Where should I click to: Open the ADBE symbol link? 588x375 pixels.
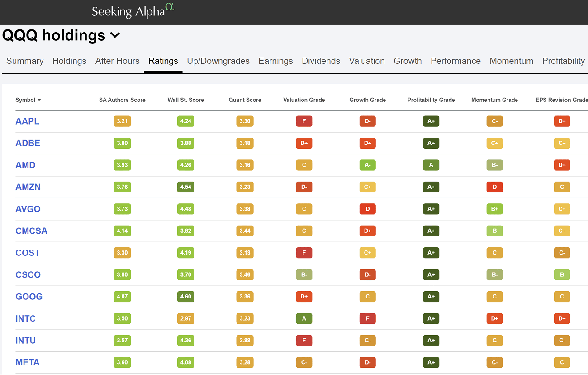[28, 143]
